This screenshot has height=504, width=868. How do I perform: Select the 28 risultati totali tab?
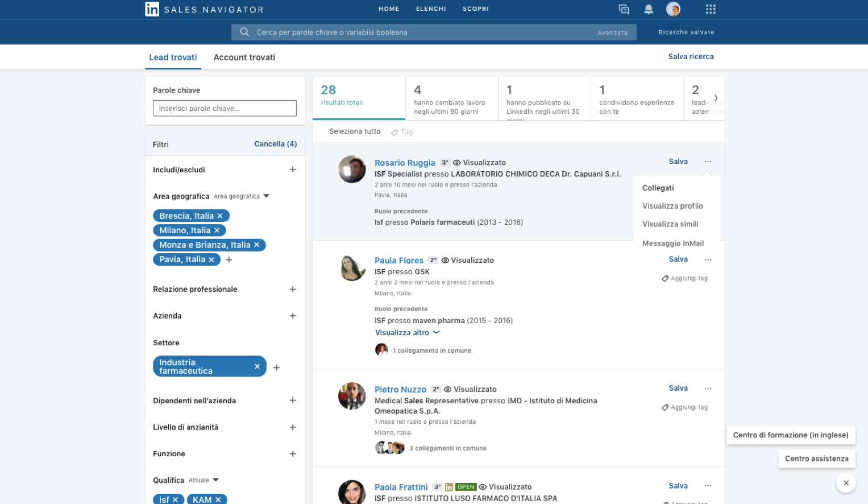[x=359, y=98]
